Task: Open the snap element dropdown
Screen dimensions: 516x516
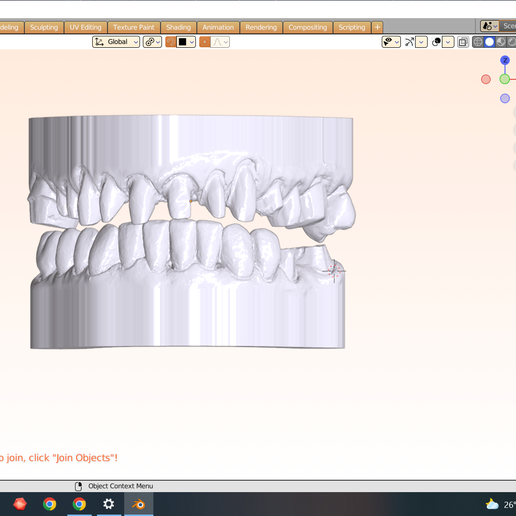Action: (x=186, y=42)
